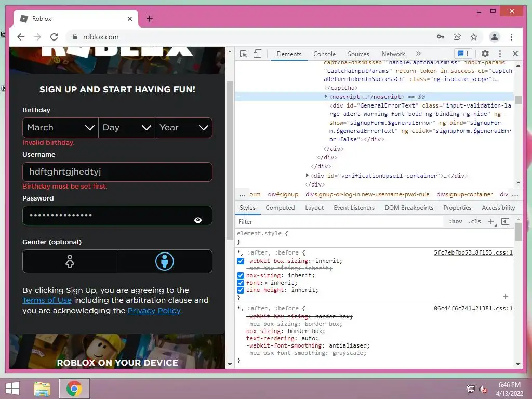The width and height of the screenshot is (532, 399).
Task: Expand the font shorthand property triangle
Action: click(266, 283)
